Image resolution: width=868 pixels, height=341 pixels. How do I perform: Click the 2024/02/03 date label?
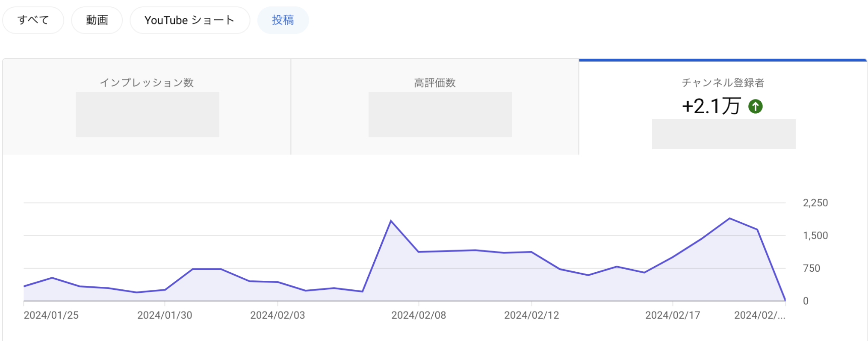click(278, 315)
